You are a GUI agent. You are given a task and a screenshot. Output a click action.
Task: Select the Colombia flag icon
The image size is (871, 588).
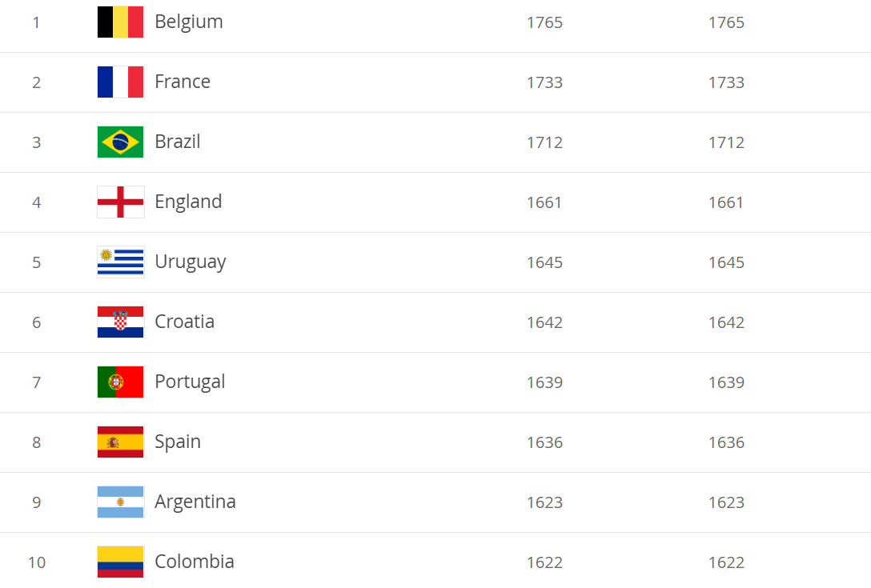click(121, 562)
